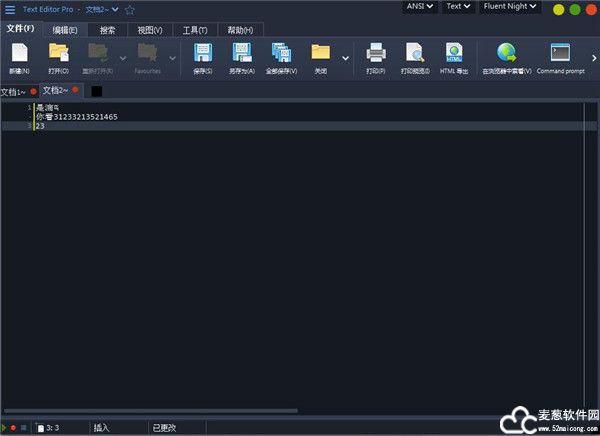
Task: Click 在浏览器中查看 (view in browser) icon
Action: (506, 54)
